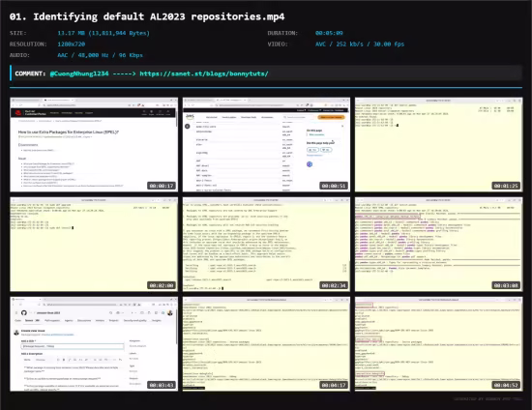Select the audio value 'AAC / 48,000 Hz / 96 Kbps'
532x410 pixels.
(100, 55)
